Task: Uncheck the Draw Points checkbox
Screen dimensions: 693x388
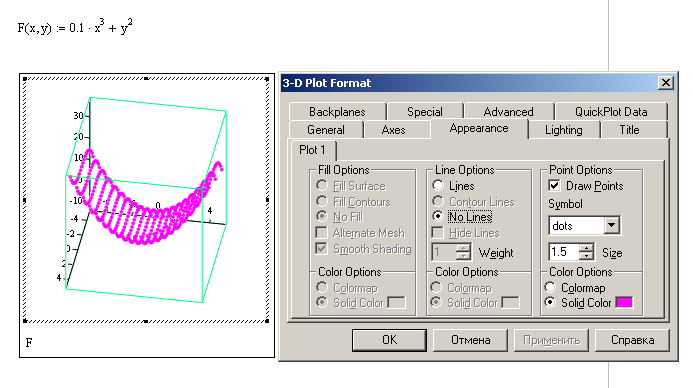Action: point(554,186)
